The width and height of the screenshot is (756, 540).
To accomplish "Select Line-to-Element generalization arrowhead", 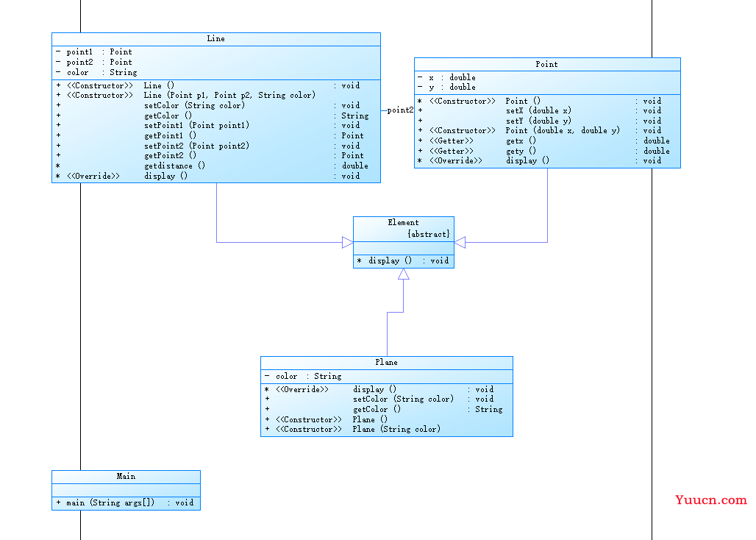I will 348,242.
